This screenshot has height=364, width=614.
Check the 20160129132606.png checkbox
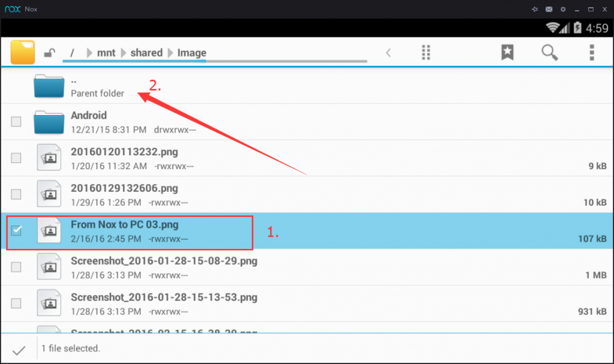pyautogui.click(x=16, y=194)
